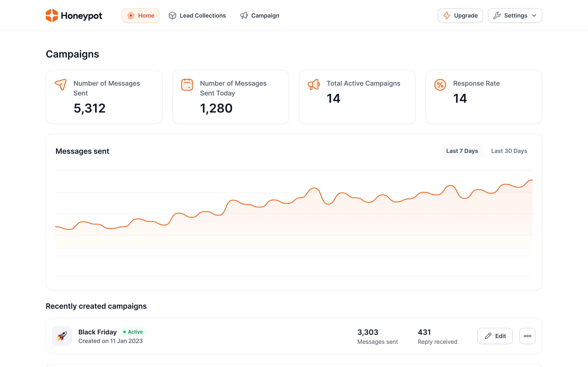588x367 pixels.
Task: Click the lightning bolt Upgrade icon
Action: point(447,15)
